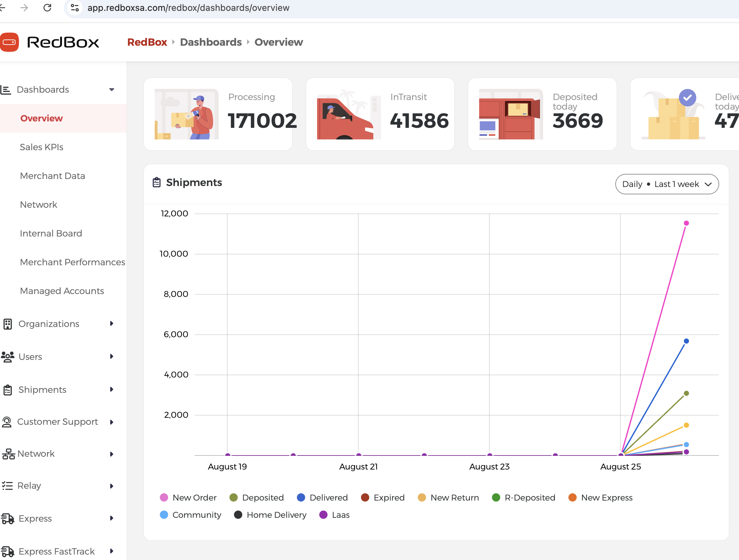Open Managed Accounts dashboard
The width and height of the screenshot is (739, 560).
click(62, 291)
